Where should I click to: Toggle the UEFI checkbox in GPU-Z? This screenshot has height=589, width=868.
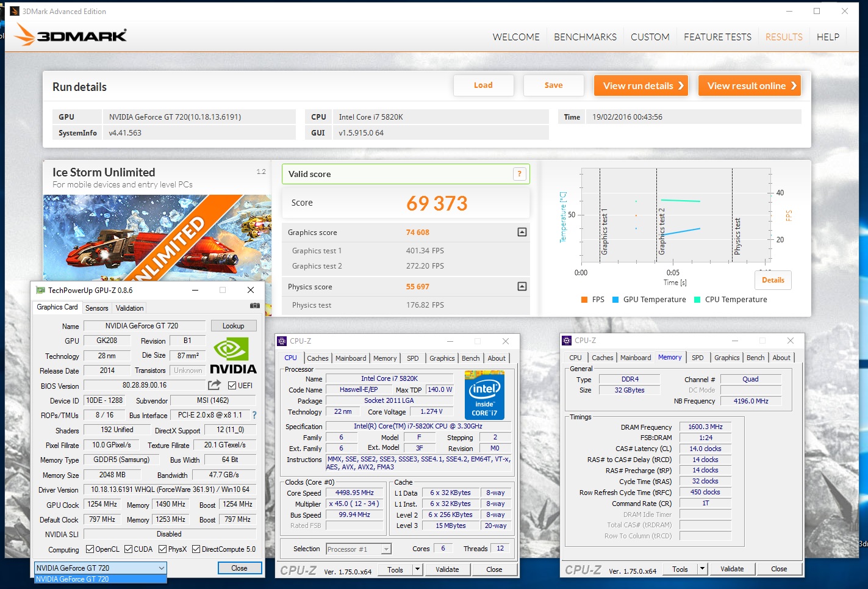pos(232,385)
